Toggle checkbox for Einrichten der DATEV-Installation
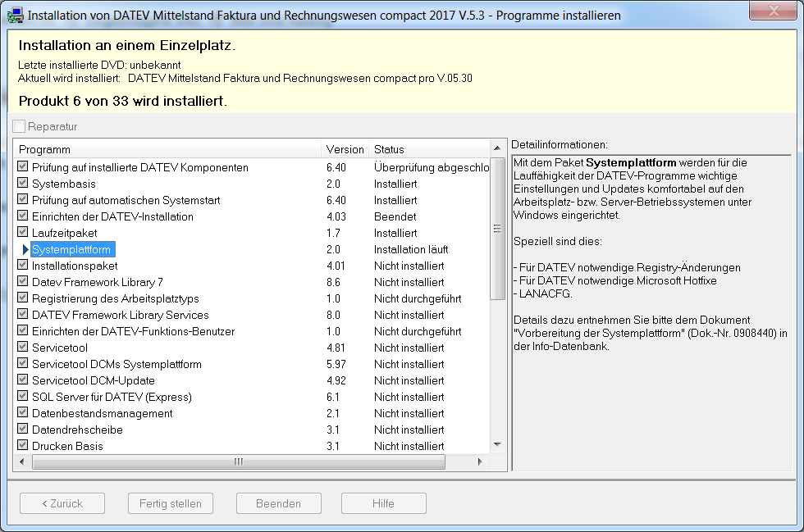Image resolution: width=804 pixels, height=532 pixels. 23,216
